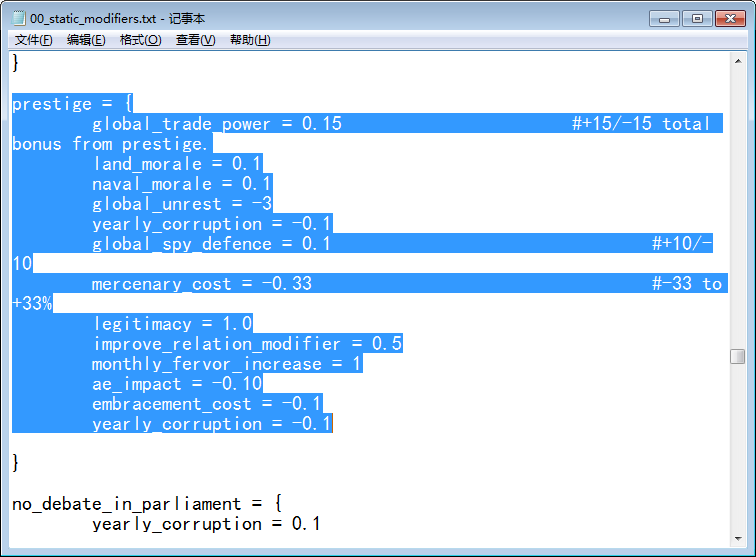Viewport: 756px width, 557px height.
Task: Close the Notepad window
Action: click(x=730, y=19)
